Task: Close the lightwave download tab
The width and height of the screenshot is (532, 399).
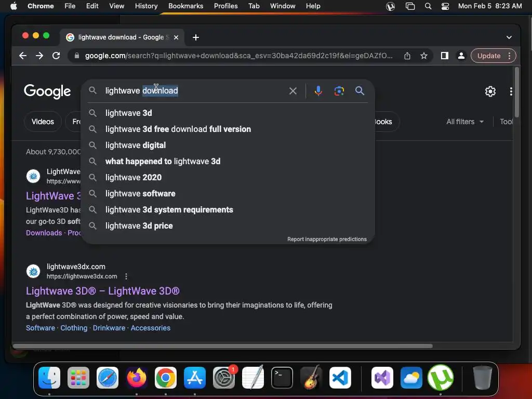Action: click(176, 37)
